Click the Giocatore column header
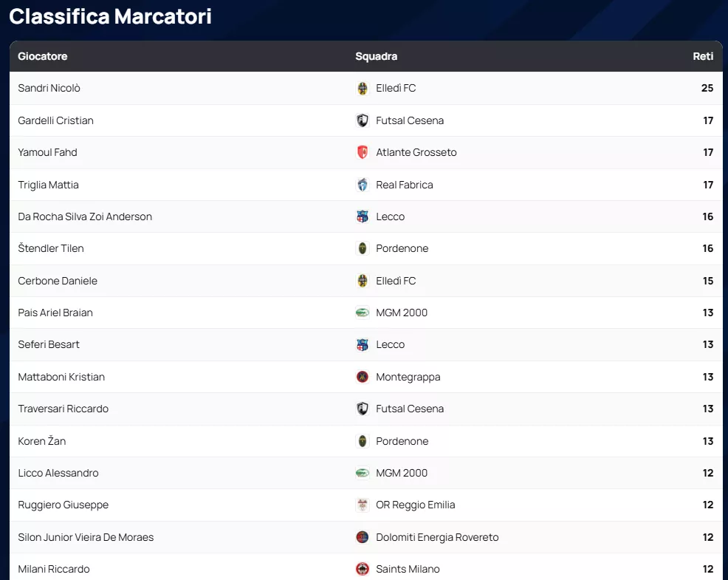 pos(43,56)
